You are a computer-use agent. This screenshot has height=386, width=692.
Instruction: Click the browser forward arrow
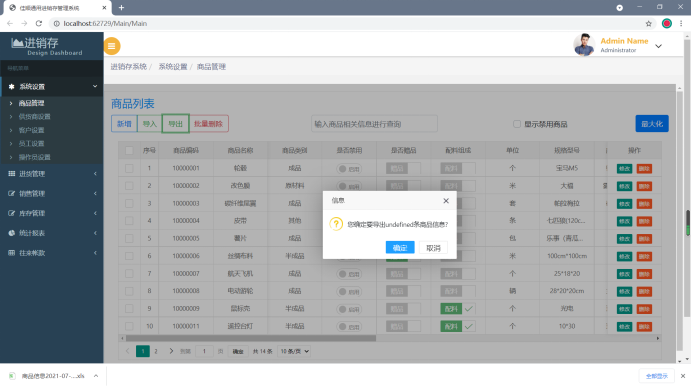click(24, 23)
